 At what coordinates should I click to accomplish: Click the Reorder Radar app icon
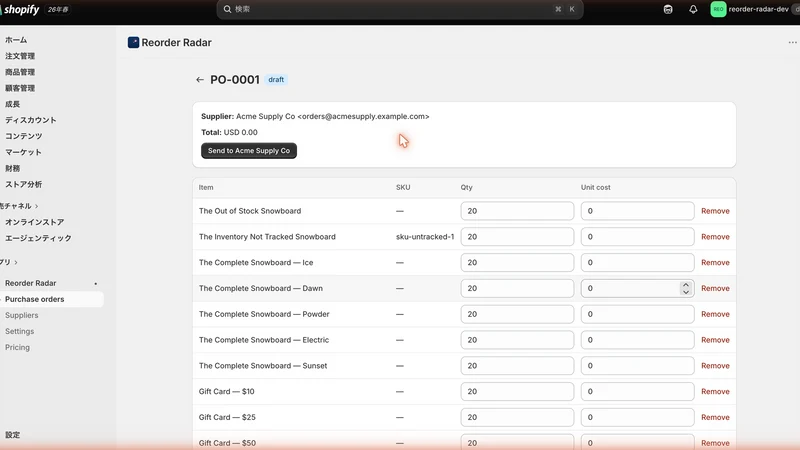click(133, 42)
